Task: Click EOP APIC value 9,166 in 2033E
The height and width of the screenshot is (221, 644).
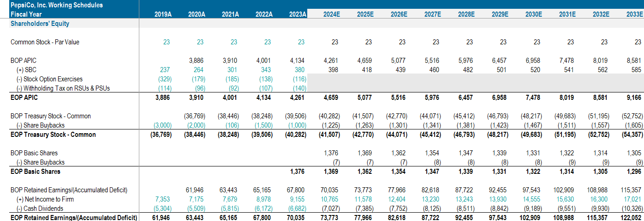Action: click(633, 98)
